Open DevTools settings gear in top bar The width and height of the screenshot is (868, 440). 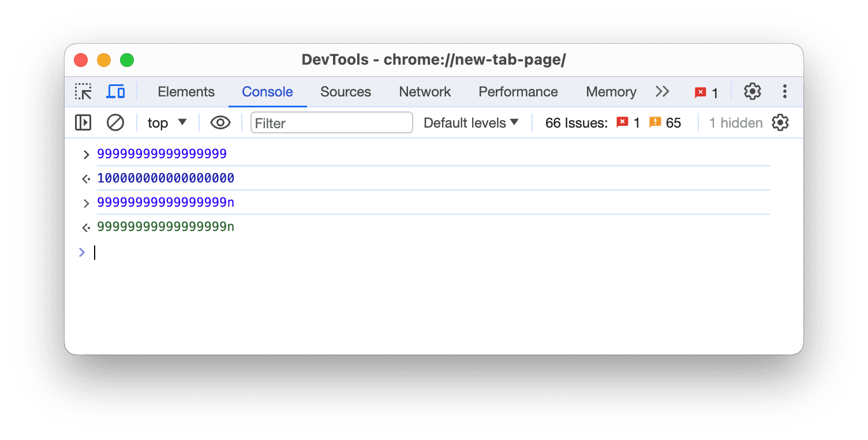[752, 92]
